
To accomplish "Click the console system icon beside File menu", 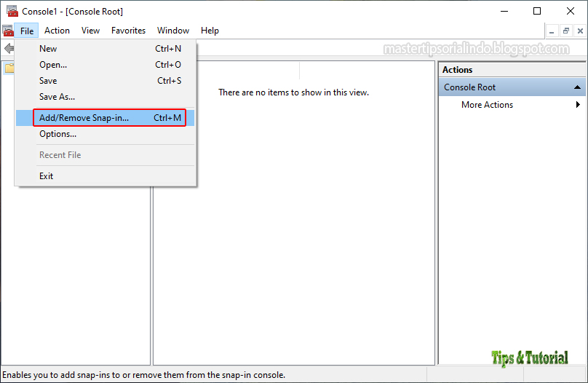I will [x=8, y=31].
